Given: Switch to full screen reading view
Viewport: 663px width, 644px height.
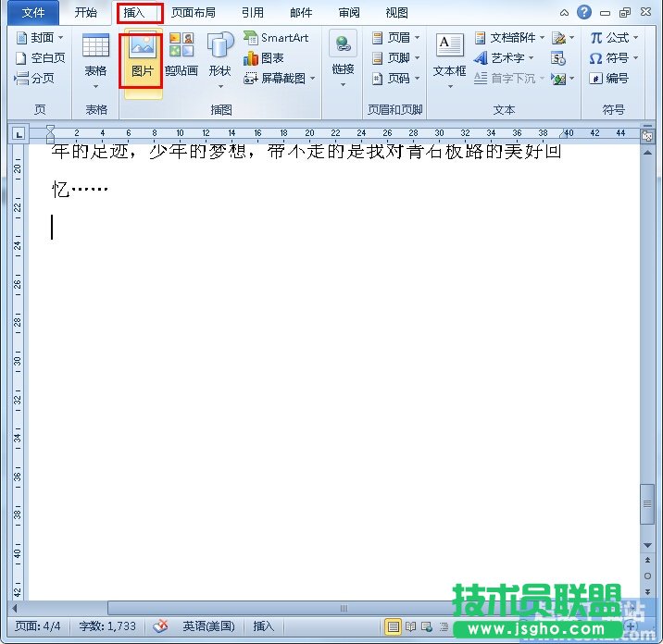Looking at the screenshot, I should click(x=410, y=626).
